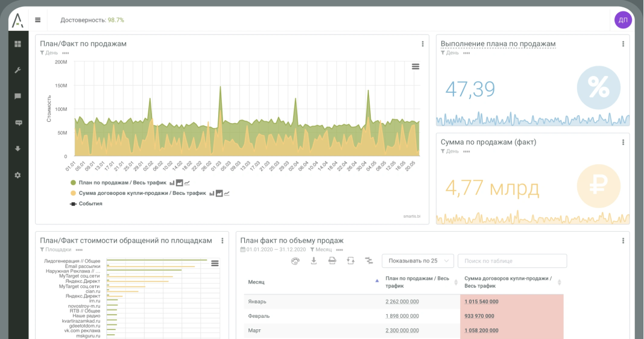This screenshot has height=339, width=644.
Task: Toggle События series in chart legend
Action: [90, 204]
